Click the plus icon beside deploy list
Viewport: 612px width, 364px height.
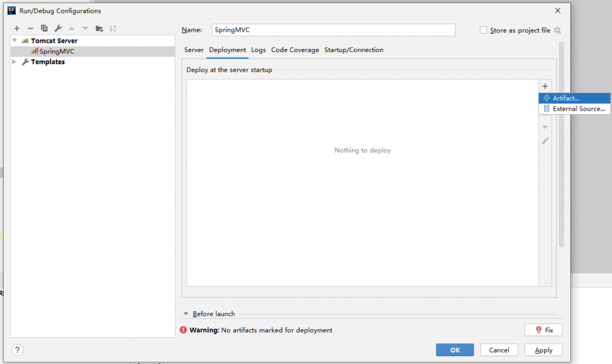[545, 86]
